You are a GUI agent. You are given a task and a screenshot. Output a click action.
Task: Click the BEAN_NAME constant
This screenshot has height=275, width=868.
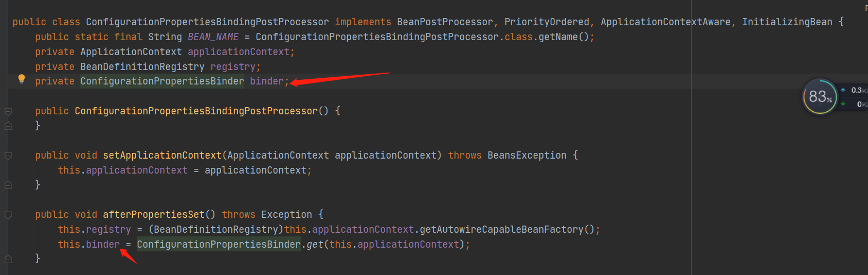tap(213, 37)
